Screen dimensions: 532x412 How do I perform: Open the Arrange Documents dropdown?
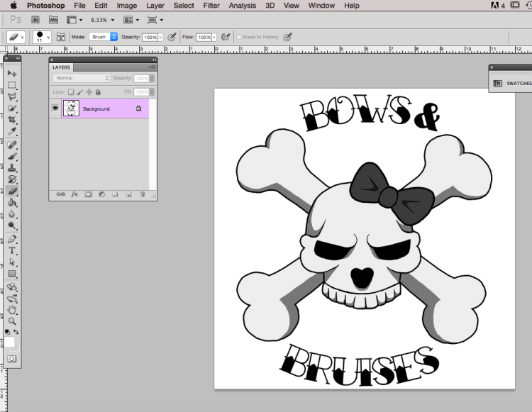tap(131, 20)
